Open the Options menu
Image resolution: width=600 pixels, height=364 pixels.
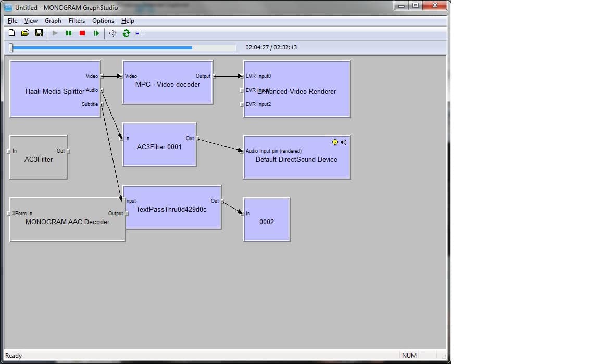pos(103,21)
